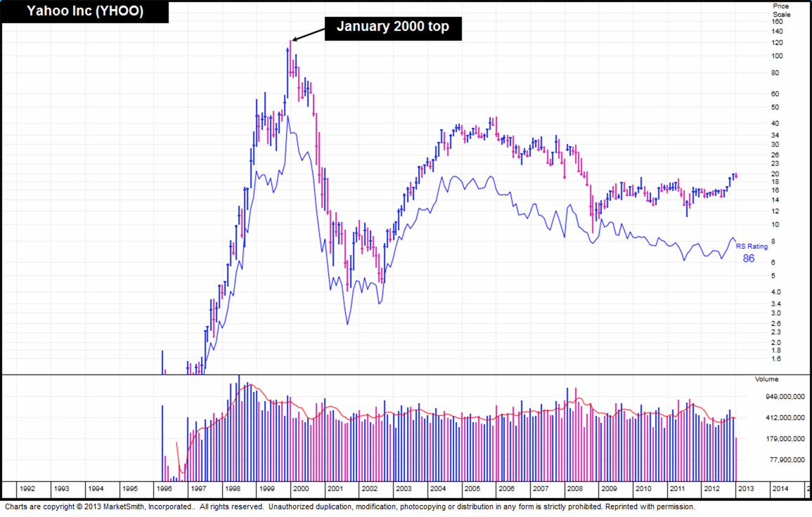
Task: Pick the 1995 year label
Action: 130,488
